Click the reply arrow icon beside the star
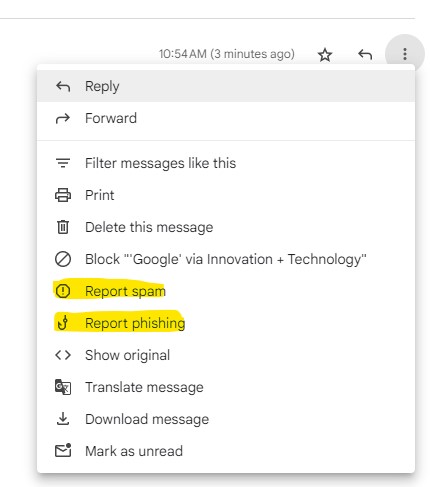This screenshot has width=430, height=487. [x=365, y=54]
